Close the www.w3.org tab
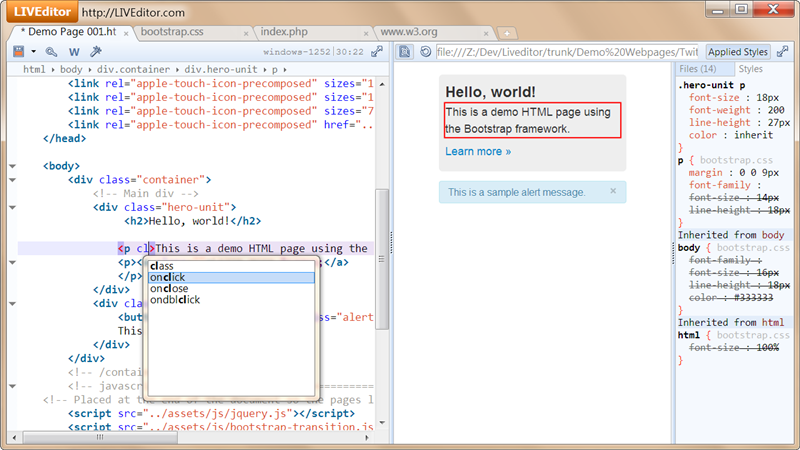The width and height of the screenshot is (800, 450). click(x=486, y=34)
